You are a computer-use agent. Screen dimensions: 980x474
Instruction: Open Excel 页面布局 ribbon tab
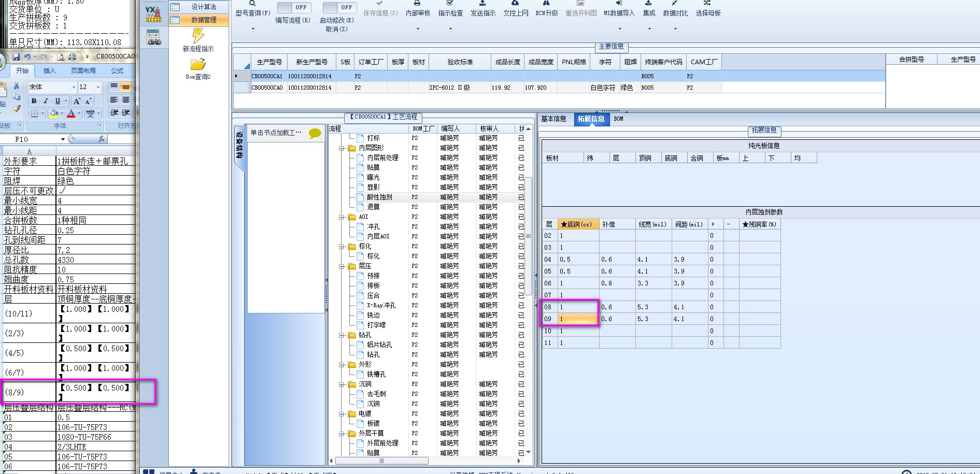click(x=83, y=71)
